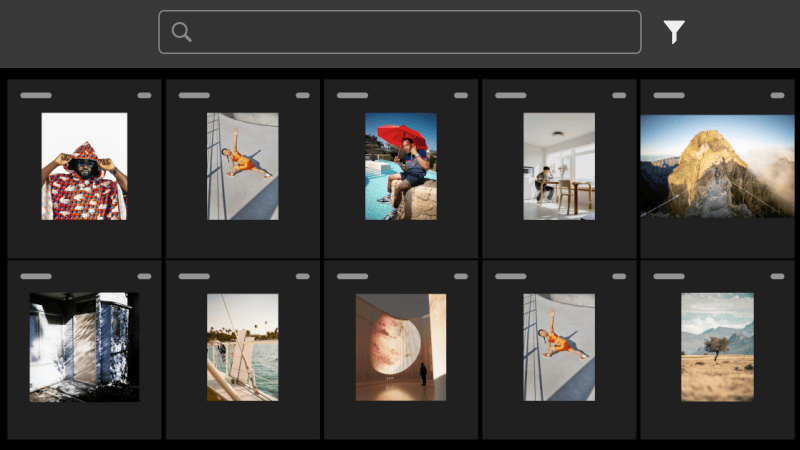Open top-row yoga pose on court photo
The width and height of the screenshot is (800, 450).
click(243, 166)
